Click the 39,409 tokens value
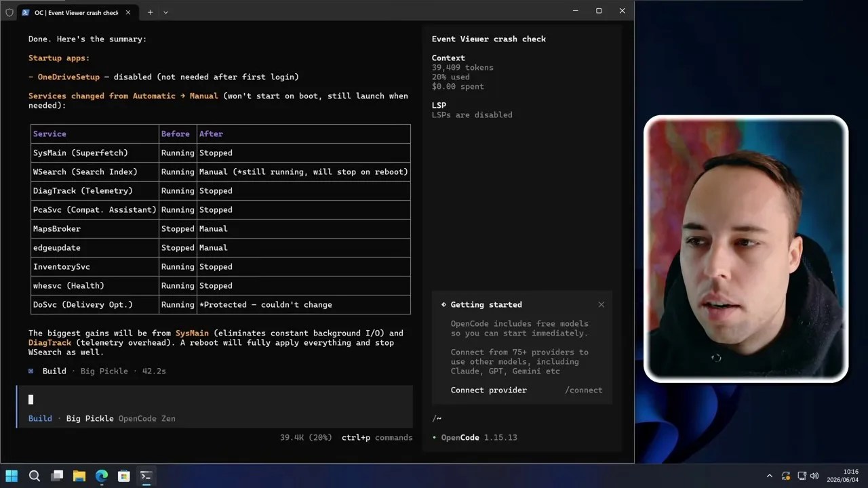 [462, 68]
